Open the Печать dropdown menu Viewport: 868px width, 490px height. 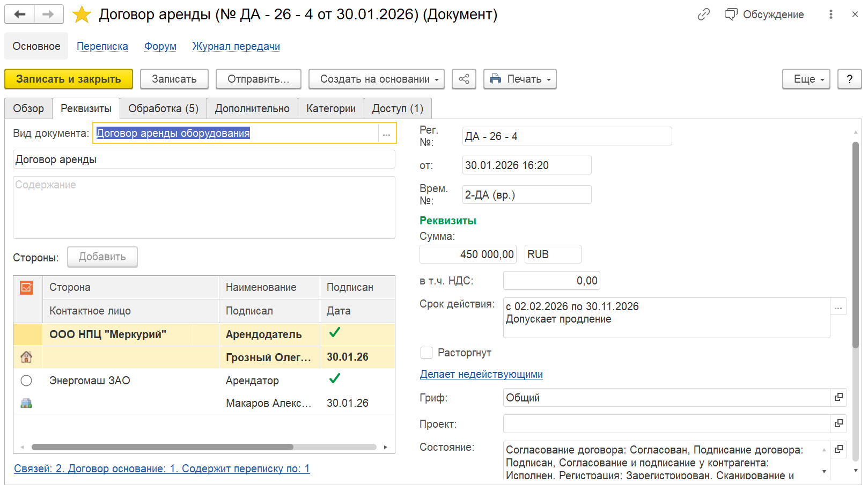[x=519, y=79]
